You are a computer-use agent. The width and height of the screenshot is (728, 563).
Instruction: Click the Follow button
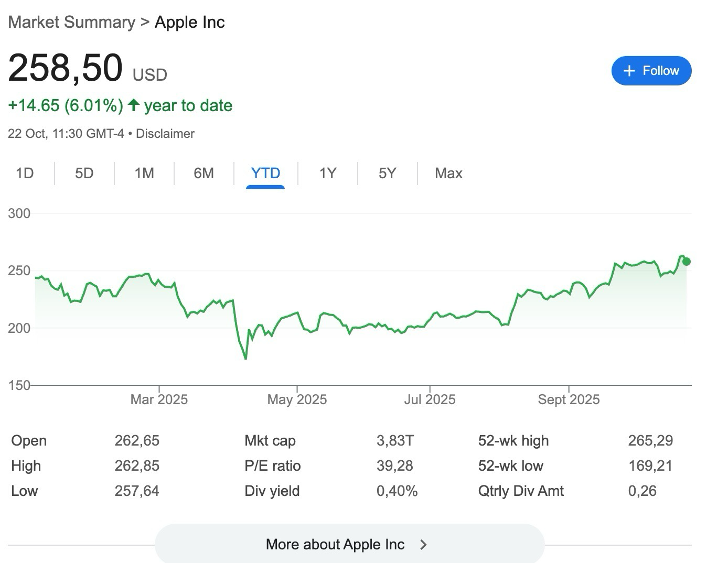click(x=651, y=71)
